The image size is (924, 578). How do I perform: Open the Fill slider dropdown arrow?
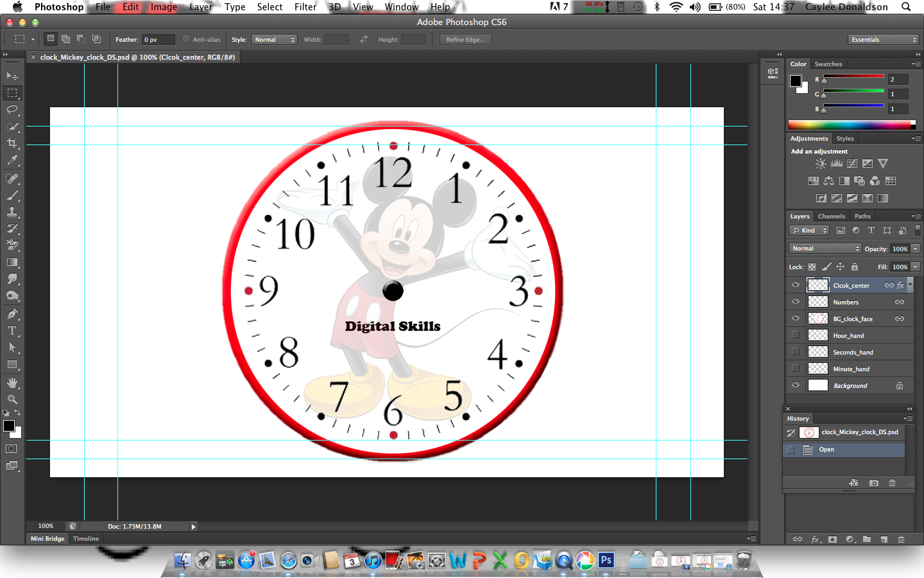pos(916,267)
